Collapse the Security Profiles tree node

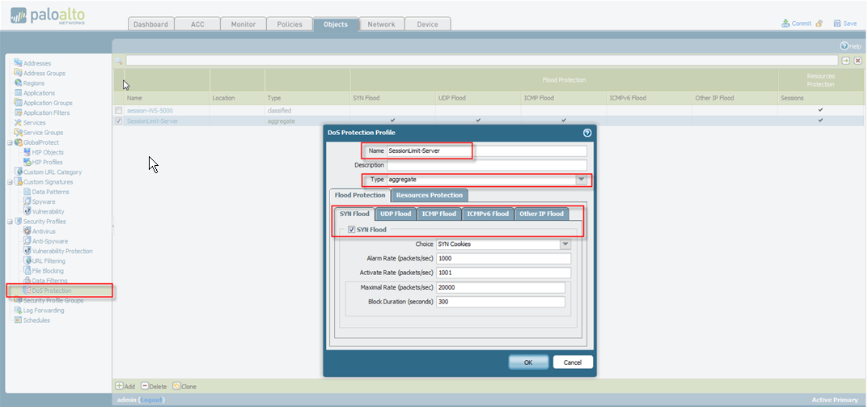9,222
